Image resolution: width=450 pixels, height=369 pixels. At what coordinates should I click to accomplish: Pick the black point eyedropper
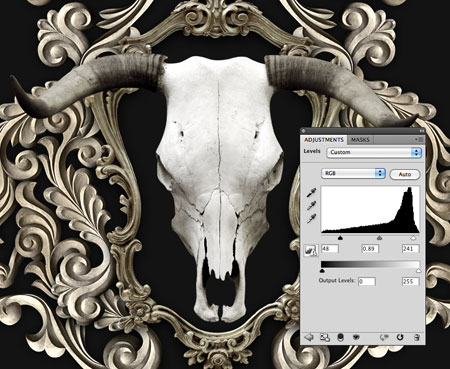click(x=311, y=193)
